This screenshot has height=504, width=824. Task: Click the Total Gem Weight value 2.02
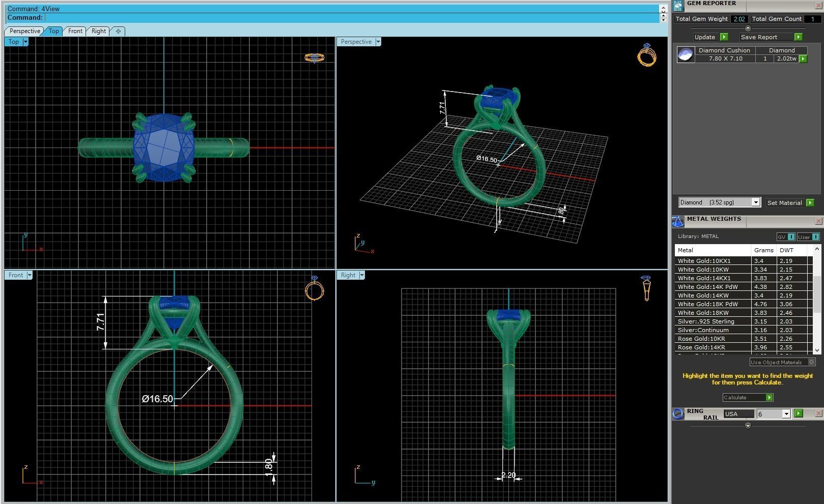[738, 19]
